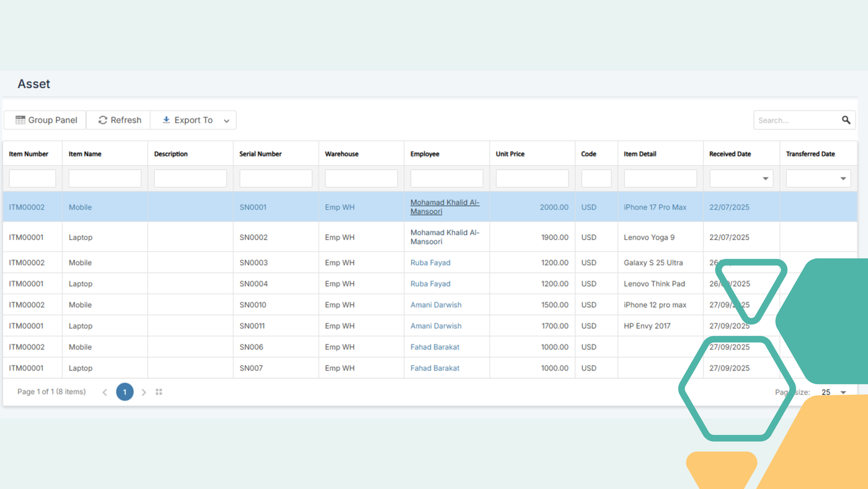The width and height of the screenshot is (868, 489).
Task: Sort by the Unit Price column header
Action: (510, 153)
